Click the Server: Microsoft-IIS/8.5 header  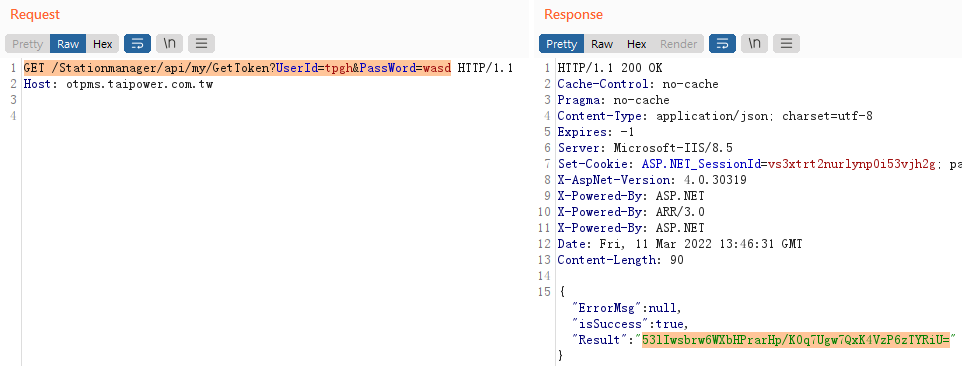coord(645,148)
